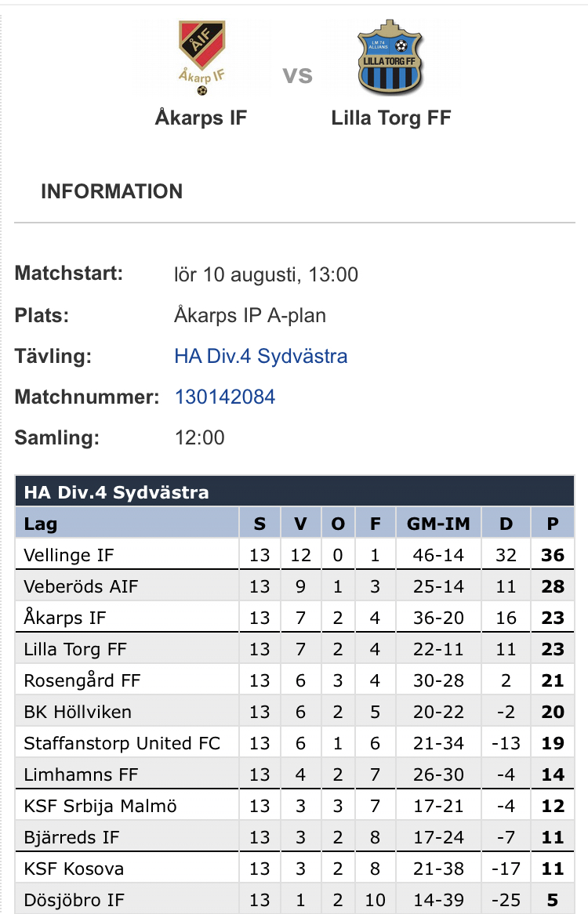The height and width of the screenshot is (914, 588).
Task: Click the Lilla Torg FF team logo
Action: 391,57
